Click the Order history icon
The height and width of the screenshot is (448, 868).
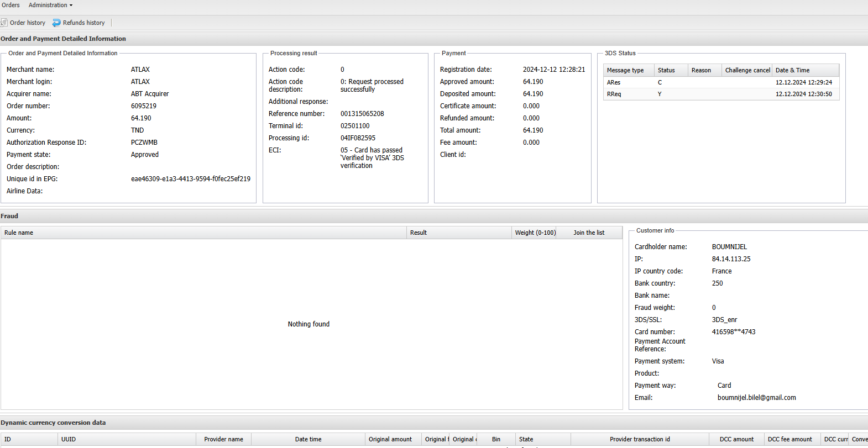[4, 23]
